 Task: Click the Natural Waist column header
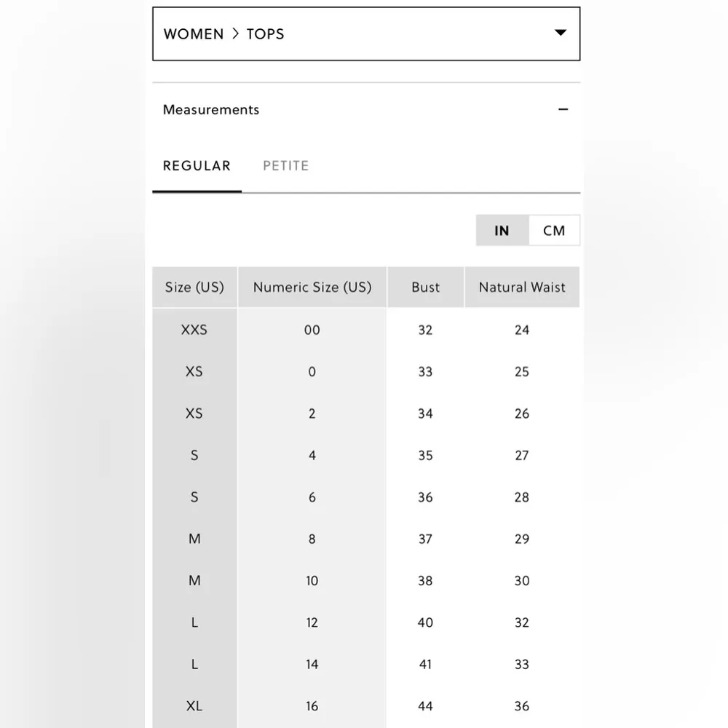[522, 288]
